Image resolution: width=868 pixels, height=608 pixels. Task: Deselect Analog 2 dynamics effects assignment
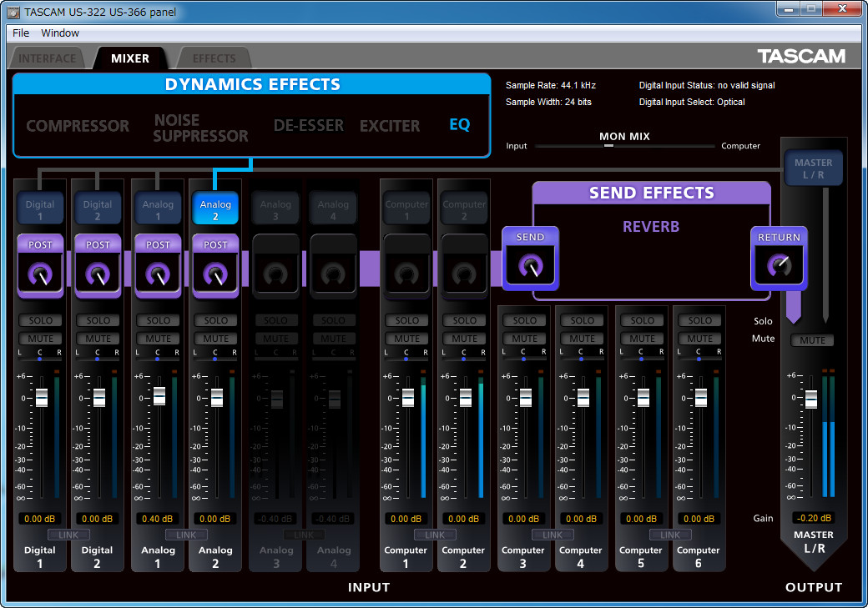click(215, 209)
